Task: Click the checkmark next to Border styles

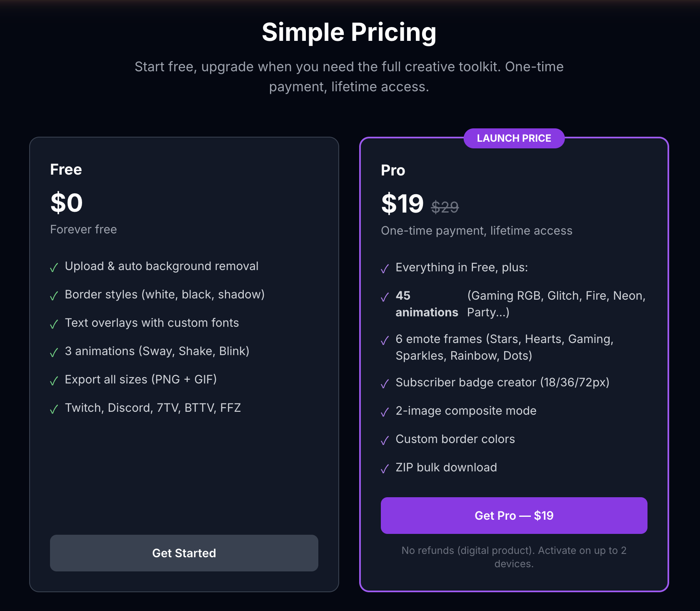Action: [55, 295]
